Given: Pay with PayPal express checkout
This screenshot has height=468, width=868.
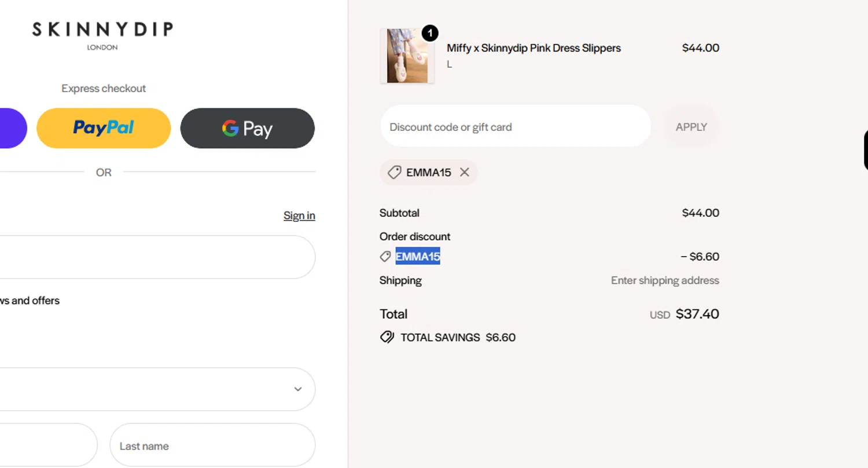Looking at the screenshot, I should 104,128.
